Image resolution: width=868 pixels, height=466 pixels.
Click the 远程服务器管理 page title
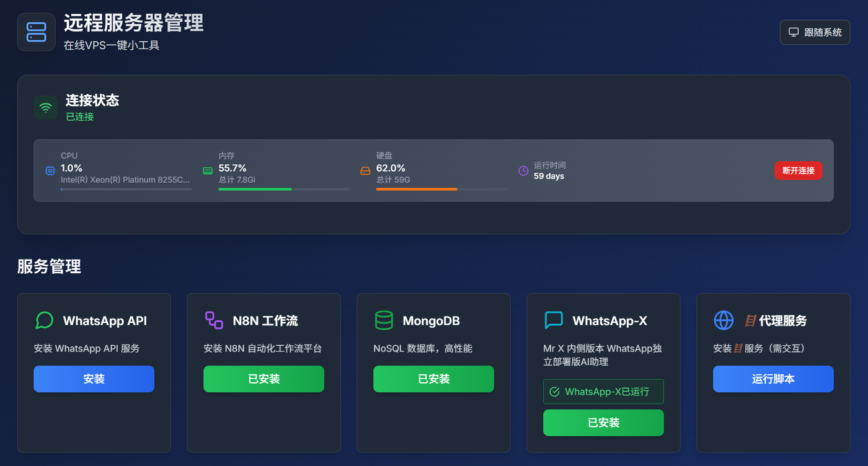tap(133, 23)
